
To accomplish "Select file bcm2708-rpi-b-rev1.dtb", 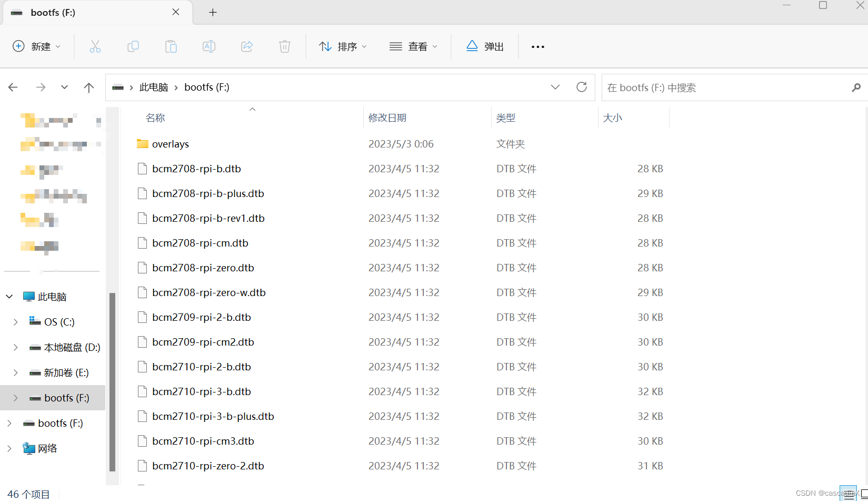I will [x=208, y=218].
